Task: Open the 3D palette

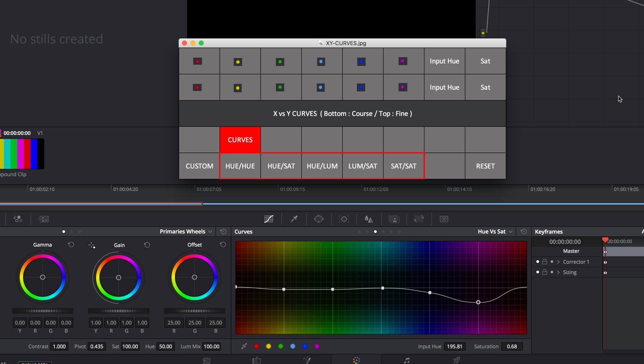Action: 444,219
